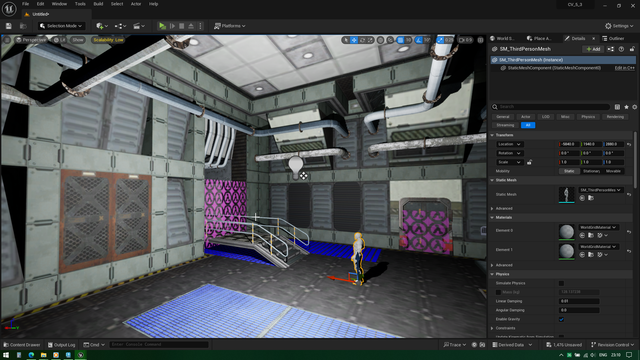Click the Lit view mode button

60,40
